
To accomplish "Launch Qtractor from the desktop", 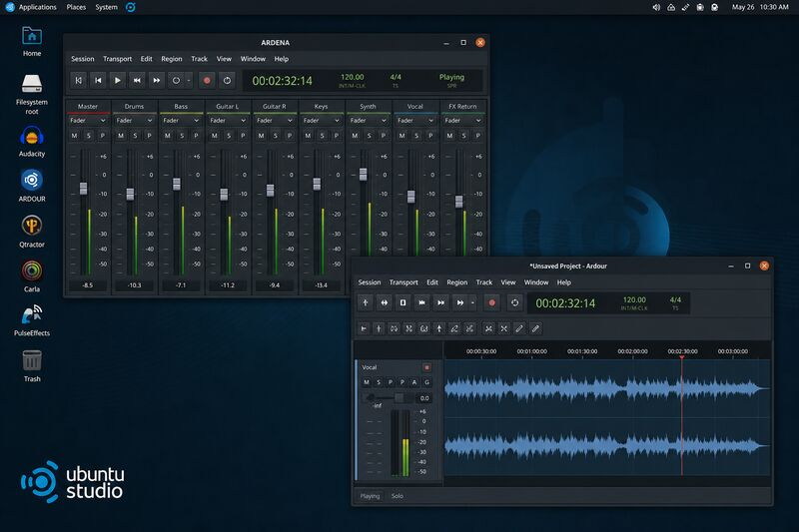I will pos(32,232).
